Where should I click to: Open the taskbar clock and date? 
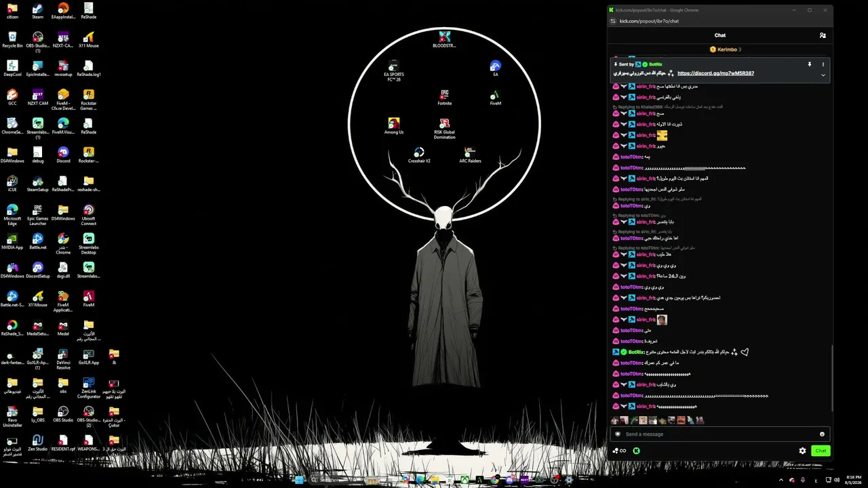tap(854, 480)
